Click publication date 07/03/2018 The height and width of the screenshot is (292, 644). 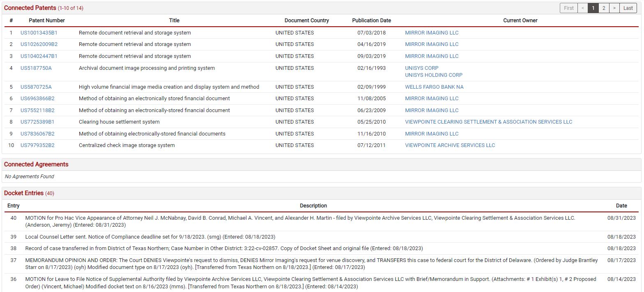(371, 33)
